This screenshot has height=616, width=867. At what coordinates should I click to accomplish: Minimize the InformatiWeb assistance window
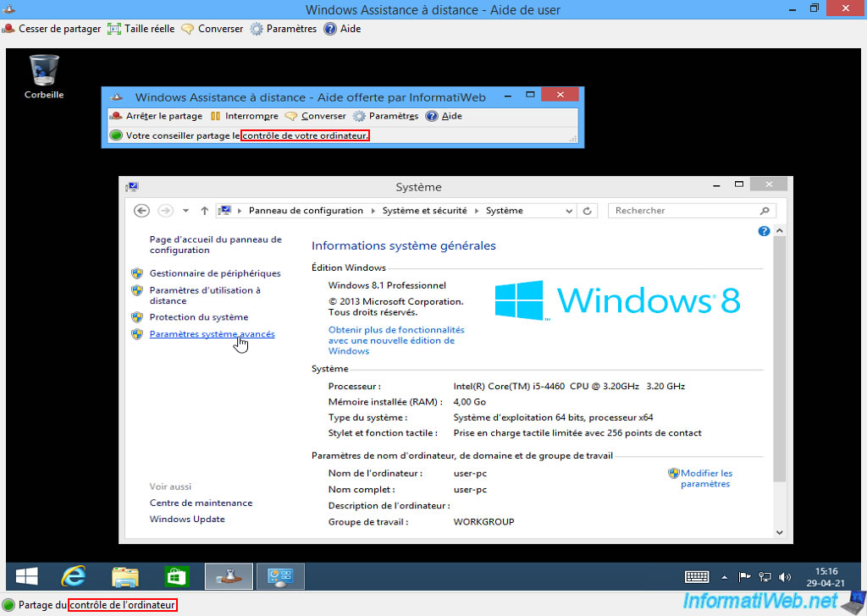[508, 96]
